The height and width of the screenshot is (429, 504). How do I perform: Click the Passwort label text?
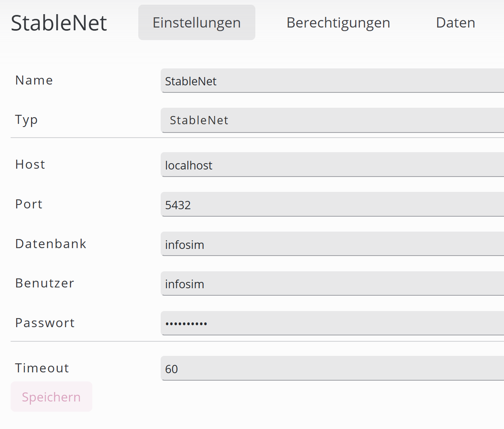tap(45, 323)
